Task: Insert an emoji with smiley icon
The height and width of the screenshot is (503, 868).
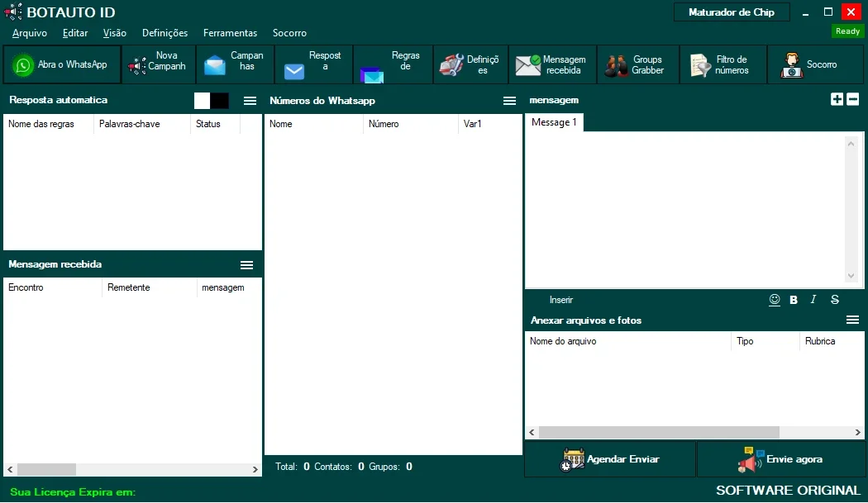Action: pos(775,300)
